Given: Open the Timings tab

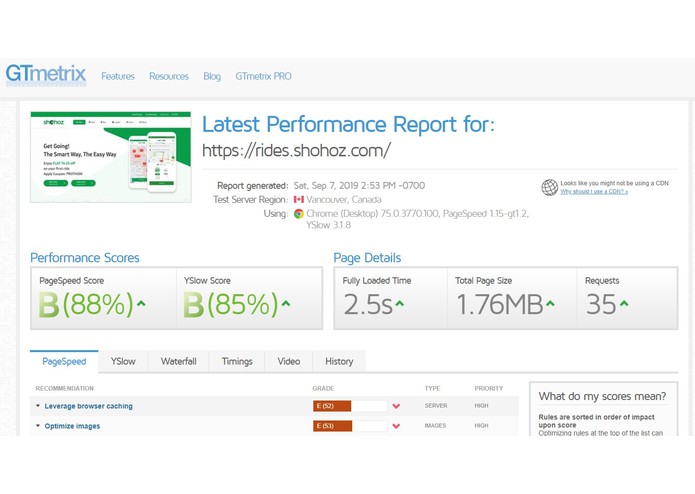Looking at the screenshot, I should 237,362.
